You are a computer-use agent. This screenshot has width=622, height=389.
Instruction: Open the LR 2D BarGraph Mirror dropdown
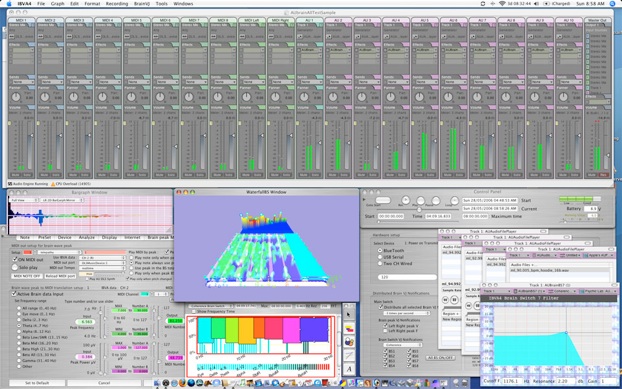point(62,200)
